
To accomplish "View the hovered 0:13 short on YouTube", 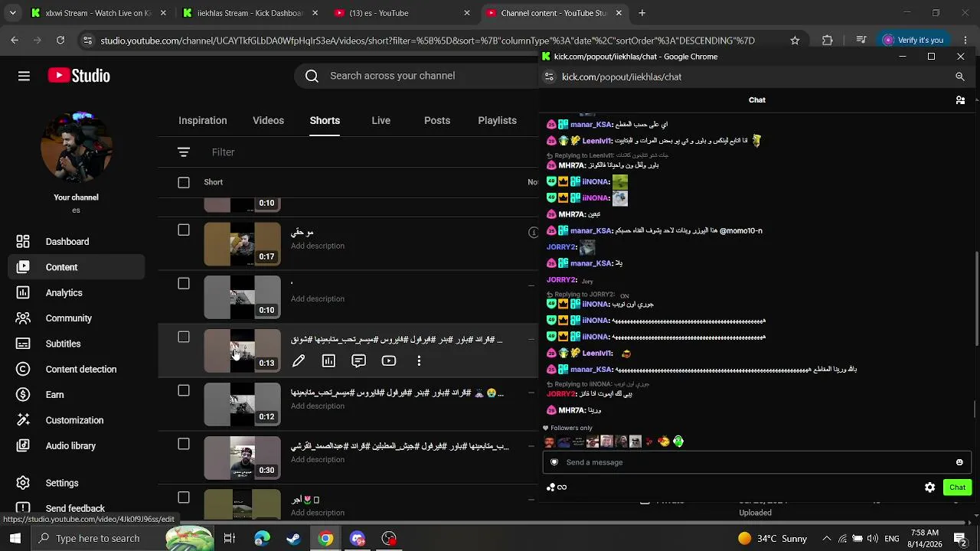I will coord(389,360).
